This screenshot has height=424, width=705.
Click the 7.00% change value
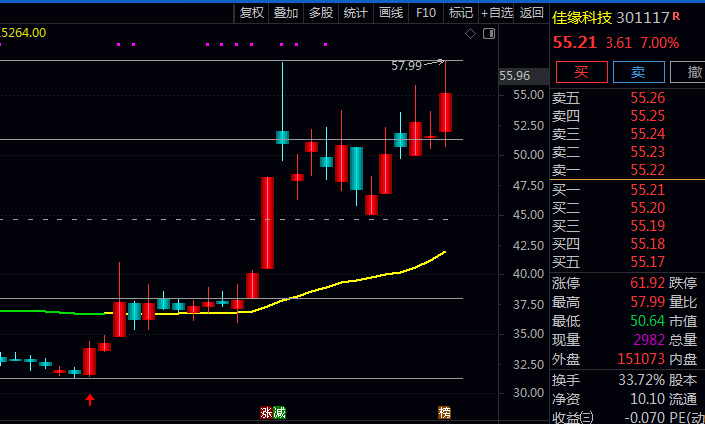point(660,43)
